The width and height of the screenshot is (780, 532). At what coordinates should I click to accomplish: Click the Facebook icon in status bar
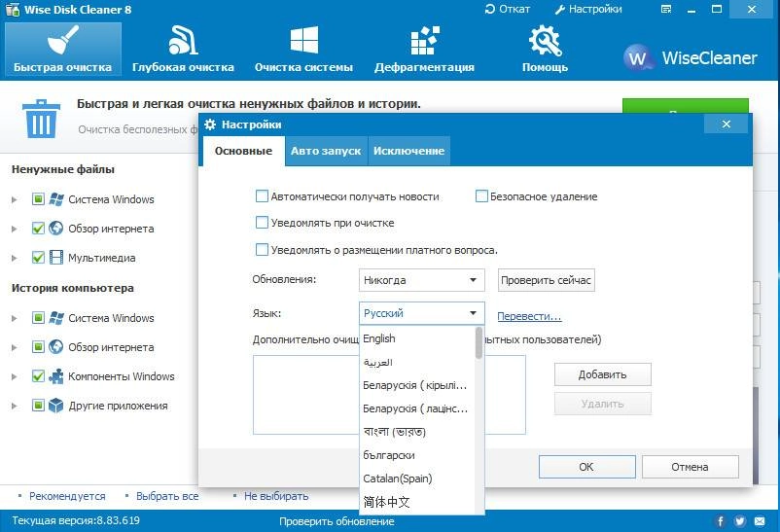pyautogui.click(x=720, y=521)
